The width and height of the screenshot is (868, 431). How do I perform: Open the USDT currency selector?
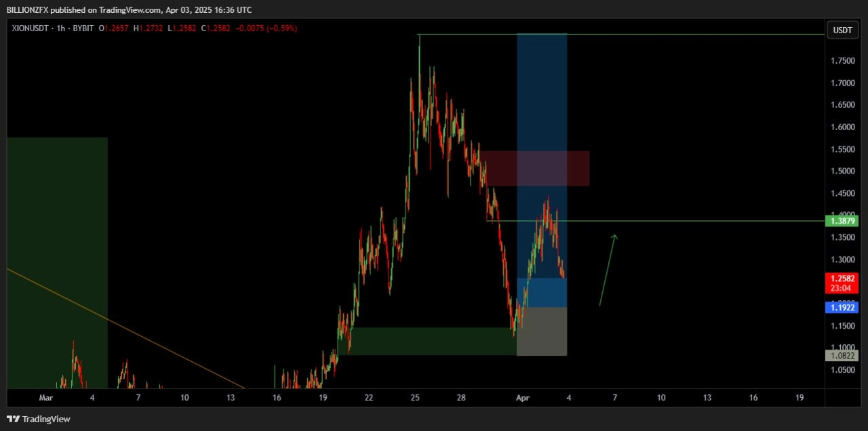842,30
